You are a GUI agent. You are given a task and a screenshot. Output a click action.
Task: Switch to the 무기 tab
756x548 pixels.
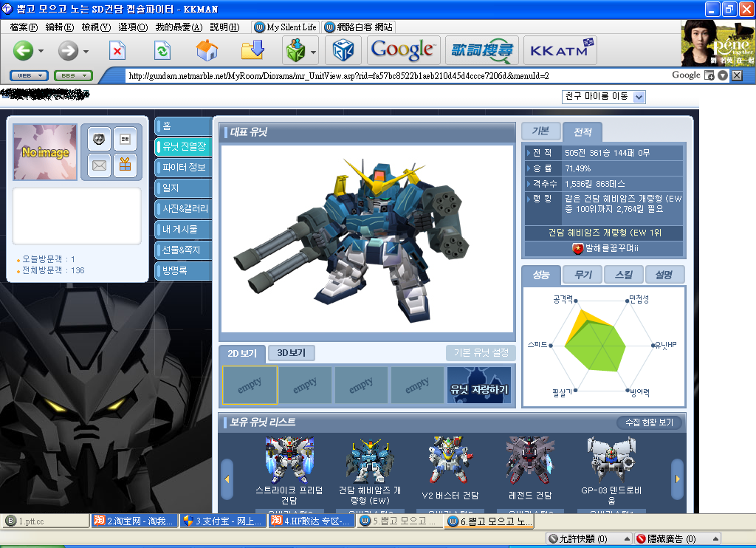click(x=583, y=275)
